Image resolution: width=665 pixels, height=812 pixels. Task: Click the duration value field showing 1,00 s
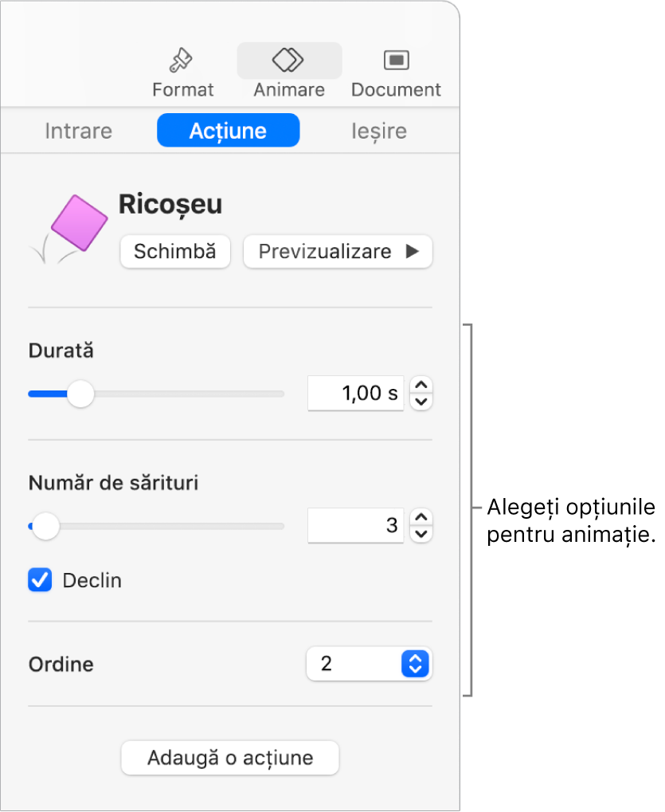(x=355, y=393)
